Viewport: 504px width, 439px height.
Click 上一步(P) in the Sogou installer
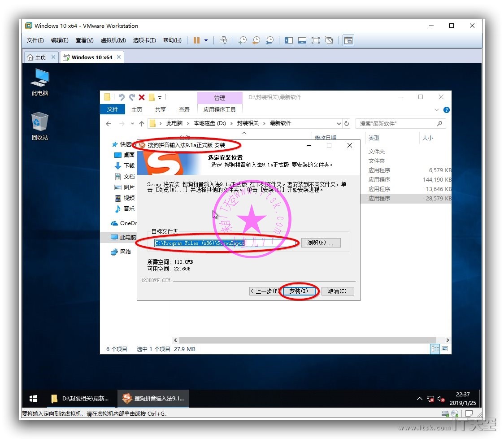pos(265,291)
